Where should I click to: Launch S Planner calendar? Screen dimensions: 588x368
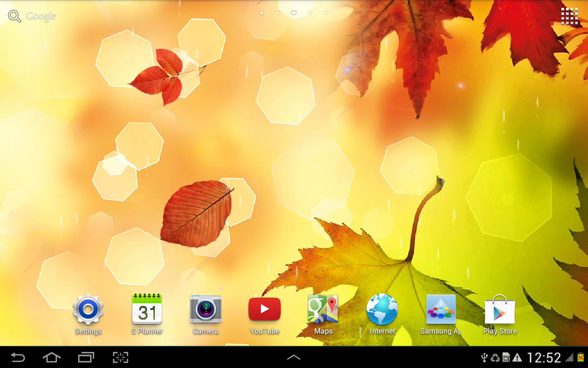tap(147, 314)
